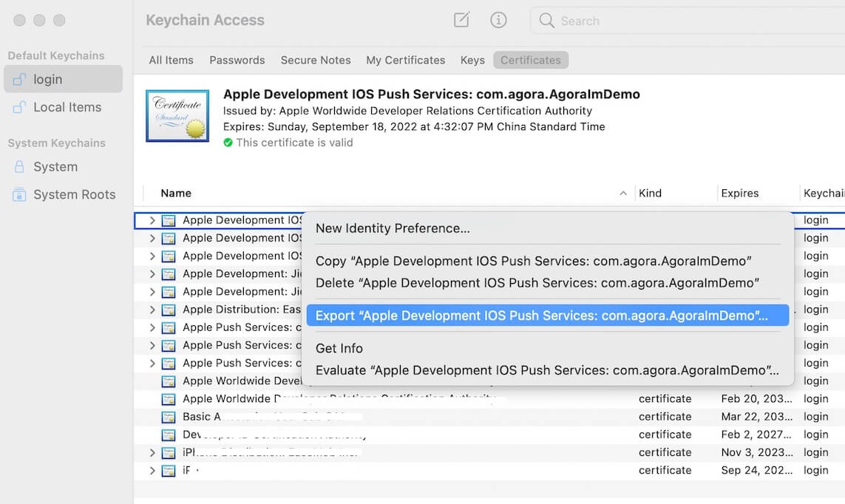Select Delete certificate menu entry
Image resolution: width=845 pixels, height=504 pixels.
pyautogui.click(x=537, y=283)
